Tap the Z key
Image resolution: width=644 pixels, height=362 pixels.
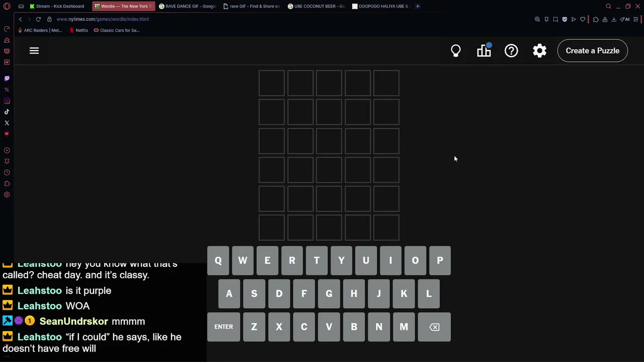tap(254, 327)
